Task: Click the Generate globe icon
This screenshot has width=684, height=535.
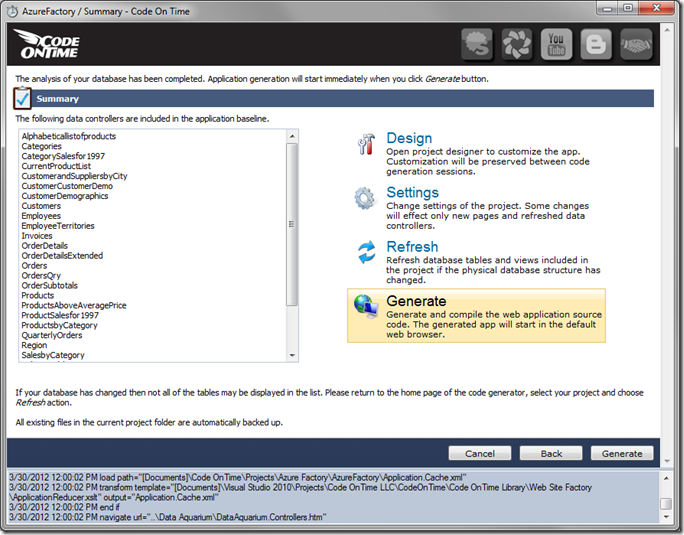Action: [366, 306]
